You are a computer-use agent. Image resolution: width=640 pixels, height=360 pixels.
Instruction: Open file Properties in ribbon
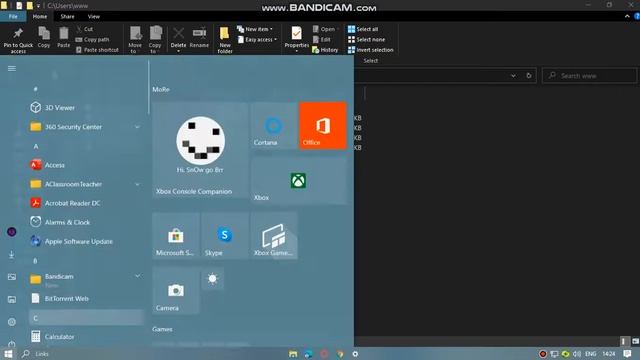tap(297, 40)
